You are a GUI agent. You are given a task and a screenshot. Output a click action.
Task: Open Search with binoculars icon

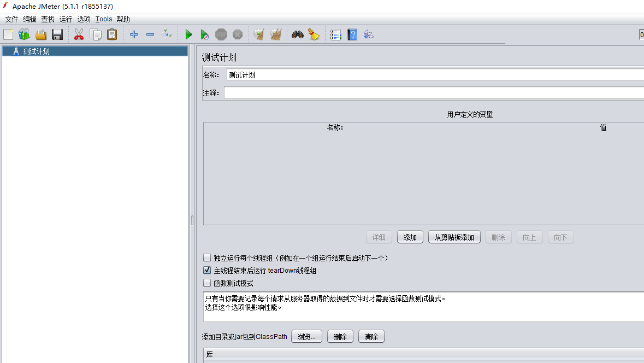click(x=297, y=34)
